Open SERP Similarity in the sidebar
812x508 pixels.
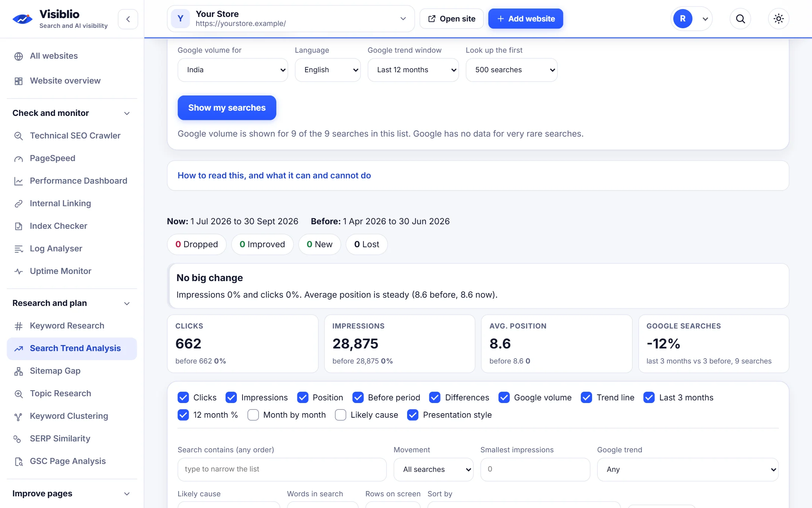coord(72,439)
